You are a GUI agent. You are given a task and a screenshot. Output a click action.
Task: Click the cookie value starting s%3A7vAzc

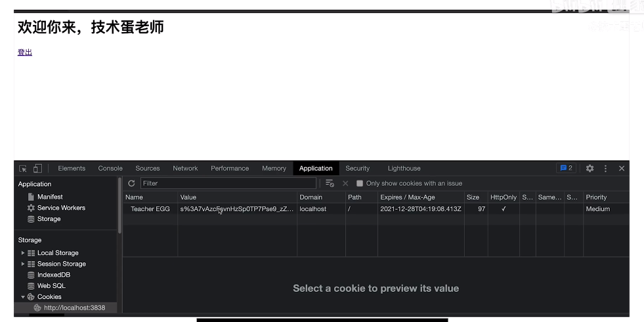point(238,209)
